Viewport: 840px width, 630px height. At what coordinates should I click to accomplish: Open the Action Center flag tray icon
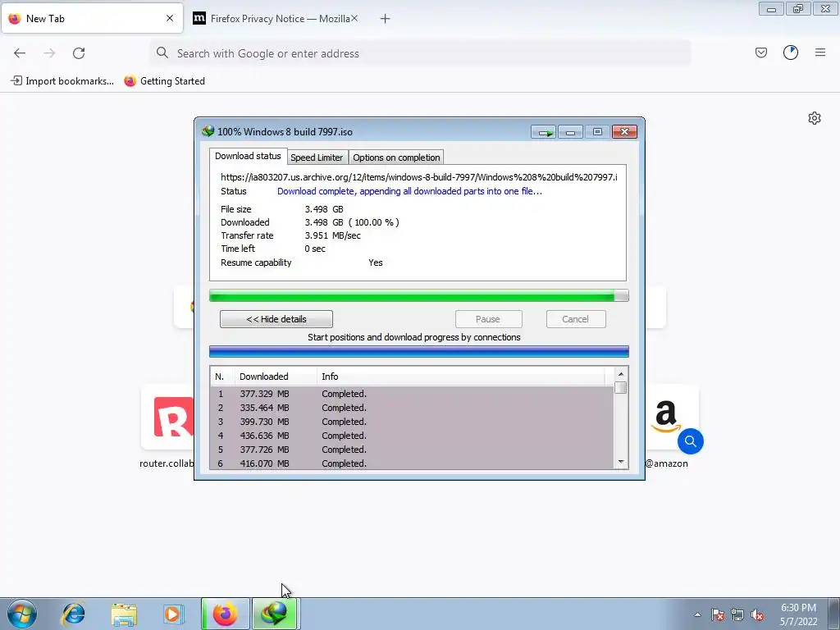click(718, 614)
